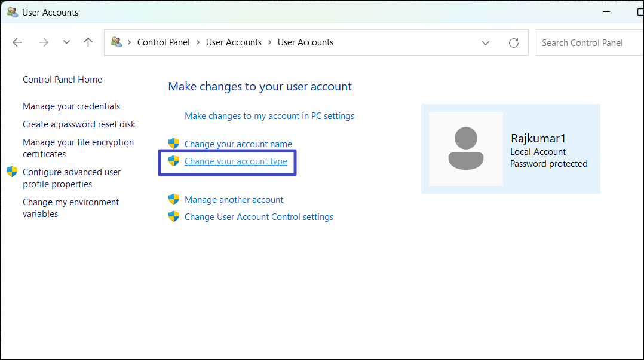Click the shield icon beside Change your account name
The height and width of the screenshot is (360, 644).
tap(174, 144)
